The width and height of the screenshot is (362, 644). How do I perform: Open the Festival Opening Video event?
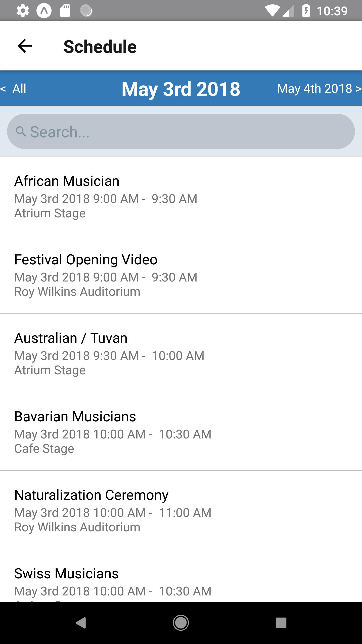[x=181, y=275]
